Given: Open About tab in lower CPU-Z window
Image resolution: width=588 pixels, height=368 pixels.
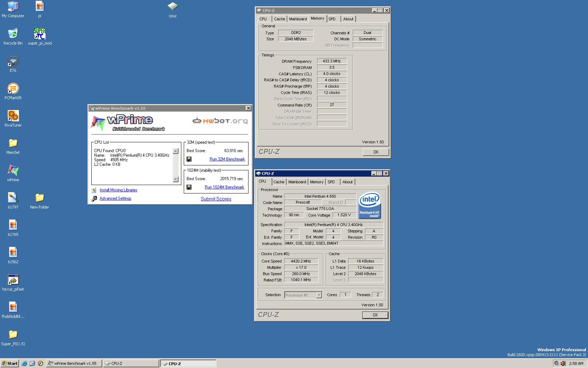Looking at the screenshot, I should 348,182.
